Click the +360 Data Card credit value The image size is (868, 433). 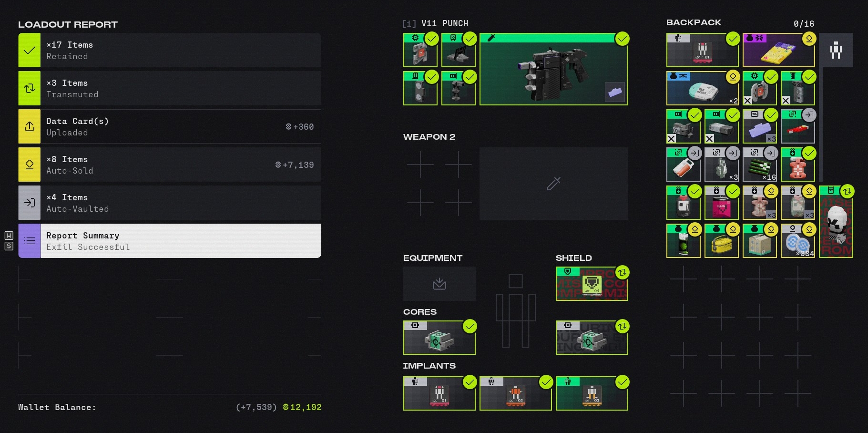click(300, 127)
